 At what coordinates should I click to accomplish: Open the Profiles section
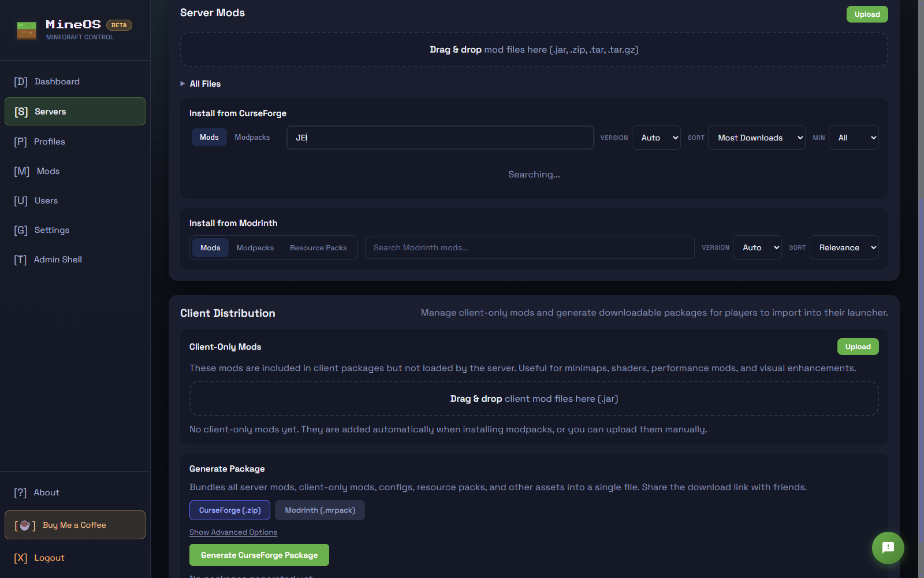[49, 141]
